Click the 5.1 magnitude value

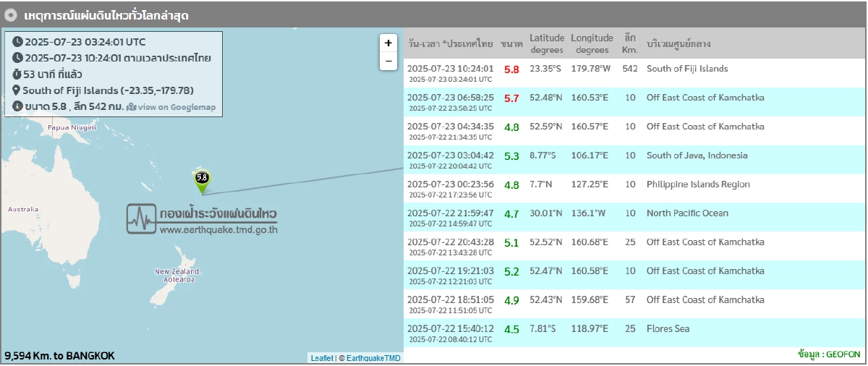(x=511, y=243)
